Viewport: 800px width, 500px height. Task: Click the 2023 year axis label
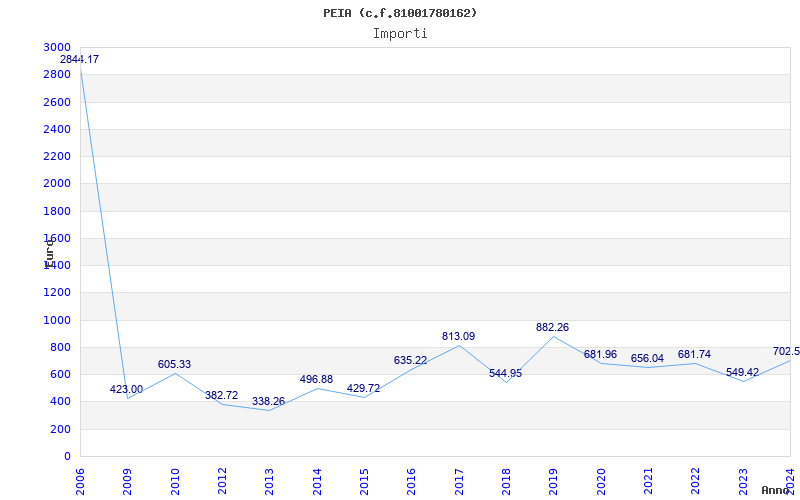click(x=743, y=482)
